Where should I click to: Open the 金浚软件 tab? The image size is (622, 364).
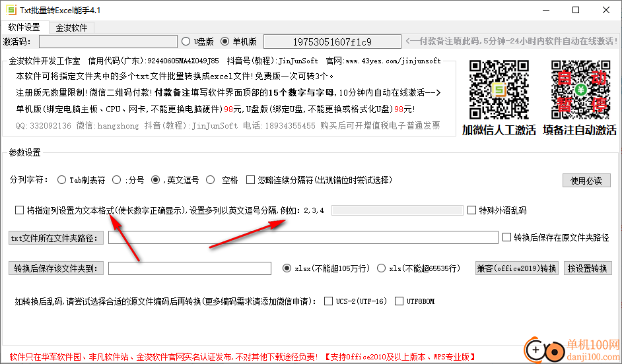(71, 28)
